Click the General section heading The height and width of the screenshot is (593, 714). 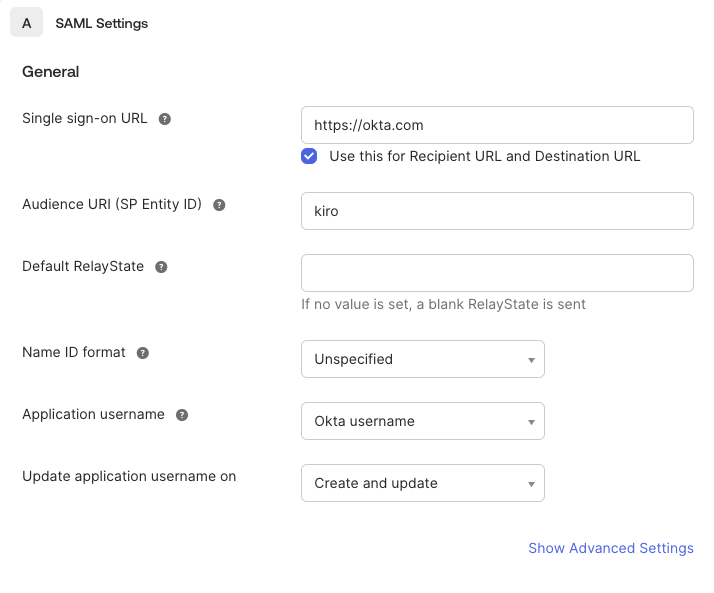point(50,72)
